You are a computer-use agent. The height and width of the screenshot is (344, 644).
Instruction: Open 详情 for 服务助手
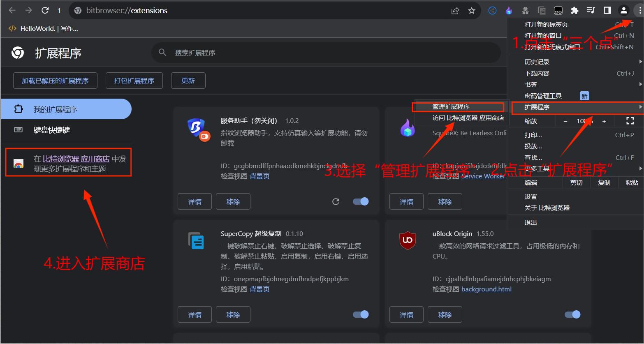(x=195, y=201)
